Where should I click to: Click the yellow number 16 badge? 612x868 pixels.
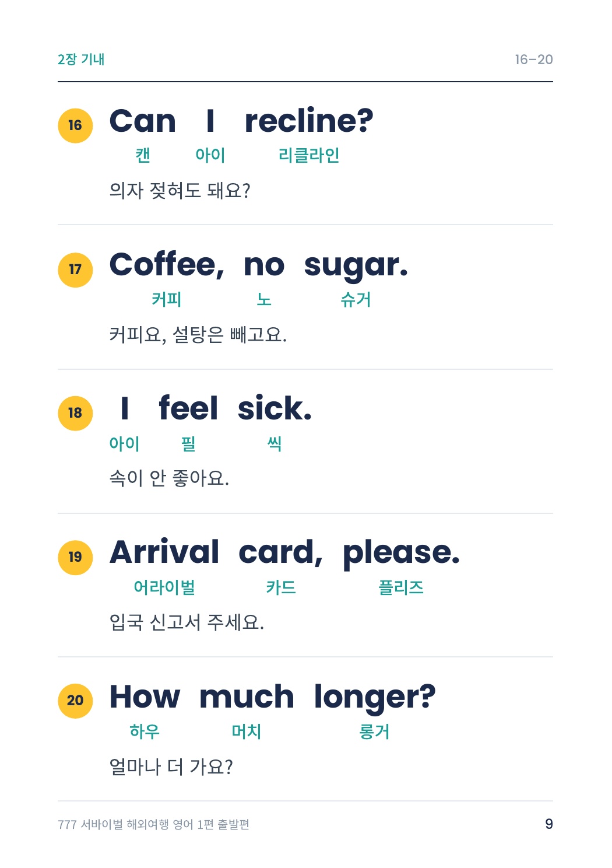click(x=75, y=125)
